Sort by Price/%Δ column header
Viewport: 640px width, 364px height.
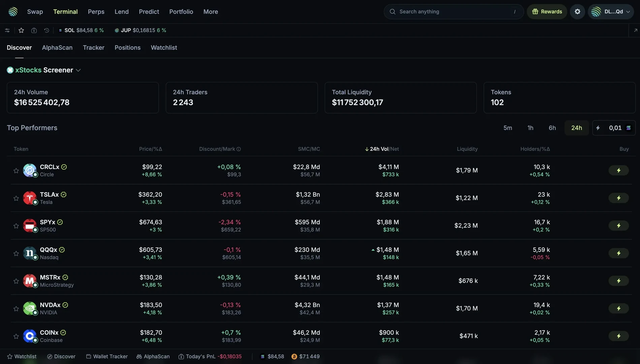151,149
